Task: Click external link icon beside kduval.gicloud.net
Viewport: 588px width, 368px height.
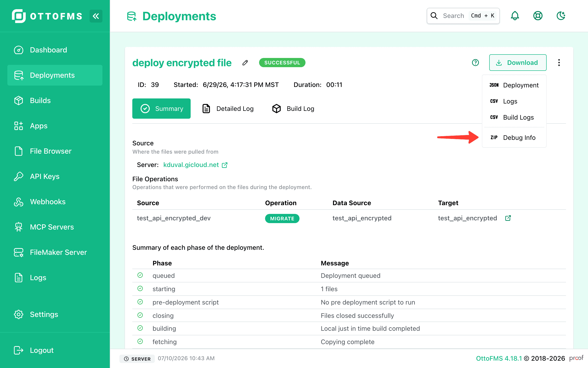Action: [x=225, y=165]
